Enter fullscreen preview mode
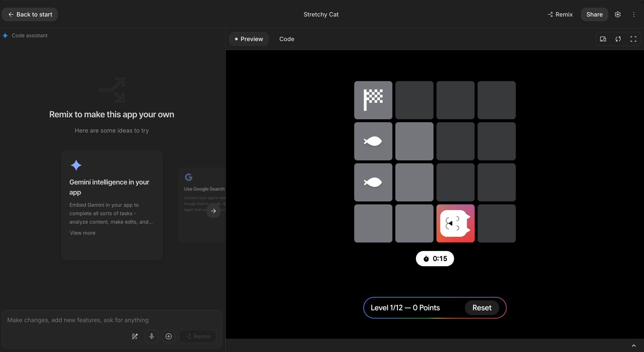Image resolution: width=644 pixels, height=352 pixels. coord(633,39)
